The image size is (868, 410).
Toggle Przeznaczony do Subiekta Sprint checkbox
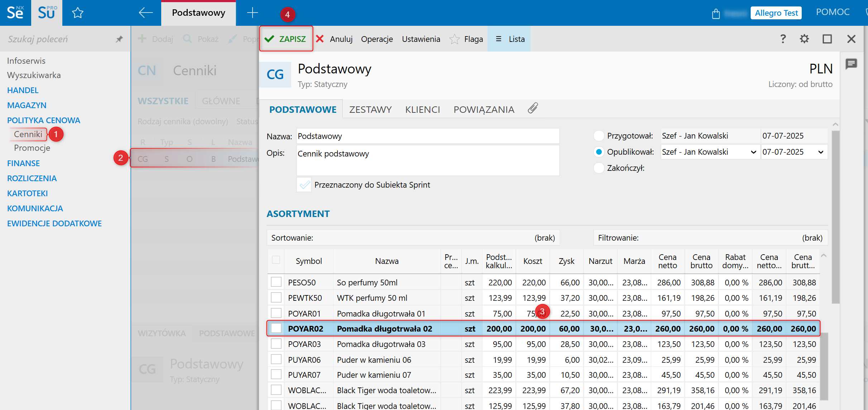coord(304,185)
